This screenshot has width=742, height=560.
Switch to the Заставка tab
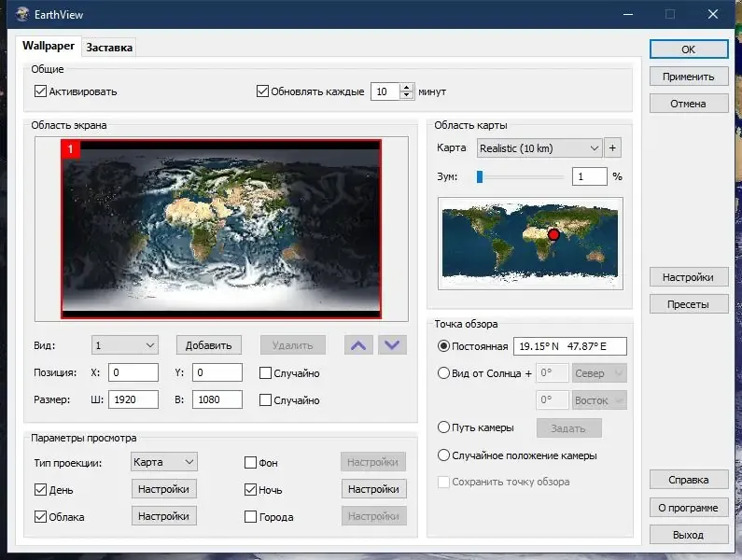tap(110, 48)
